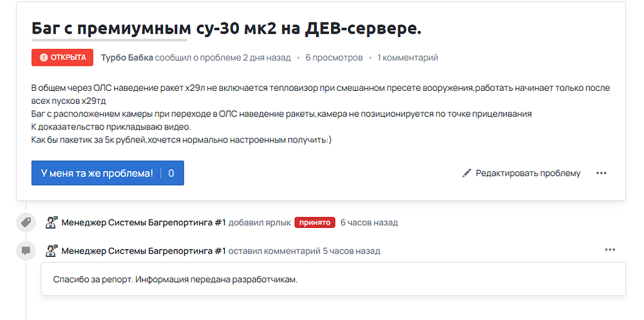Screen dimensions: 644x320
Task: Click the 5 часов назад comment timestamp
Action: 351,250
